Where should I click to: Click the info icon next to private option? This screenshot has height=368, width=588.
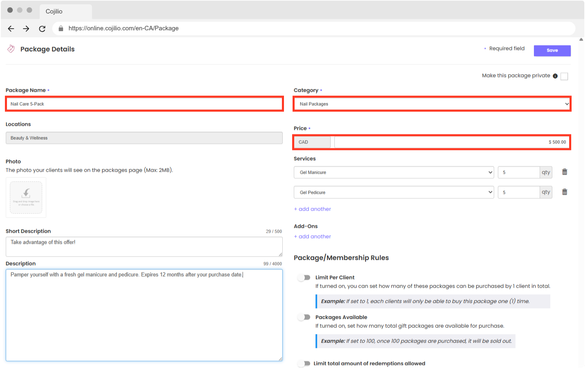coord(555,76)
